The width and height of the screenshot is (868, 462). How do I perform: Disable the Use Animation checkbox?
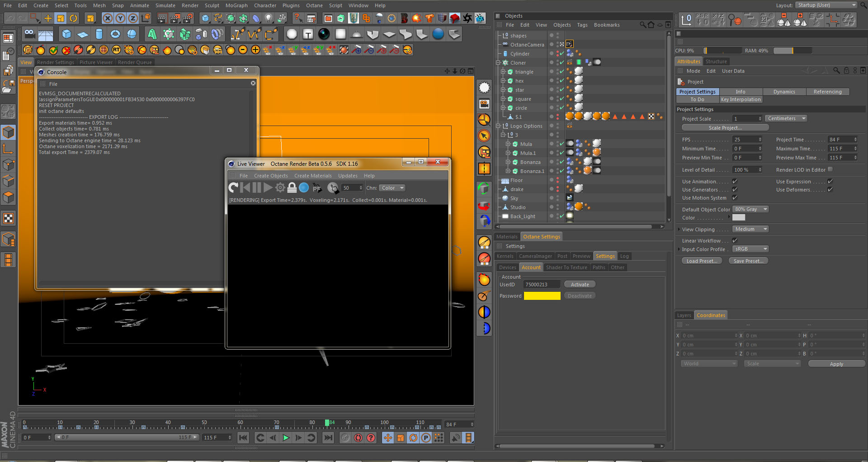pos(735,182)
